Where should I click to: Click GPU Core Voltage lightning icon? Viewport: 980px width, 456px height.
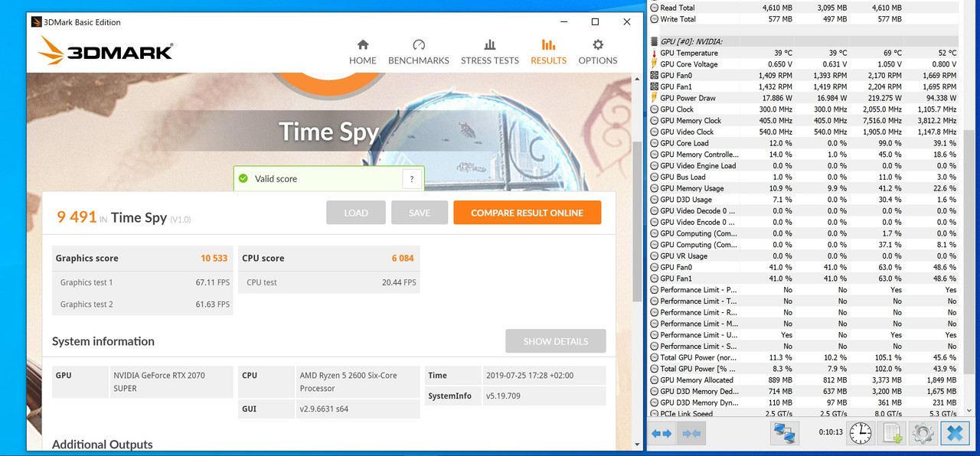654,64
